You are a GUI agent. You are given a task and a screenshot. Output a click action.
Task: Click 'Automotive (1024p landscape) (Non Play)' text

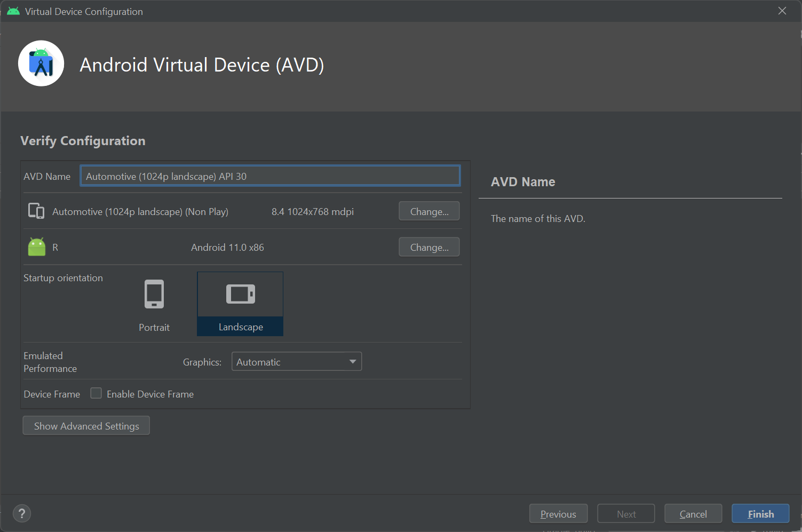point(140,212)
